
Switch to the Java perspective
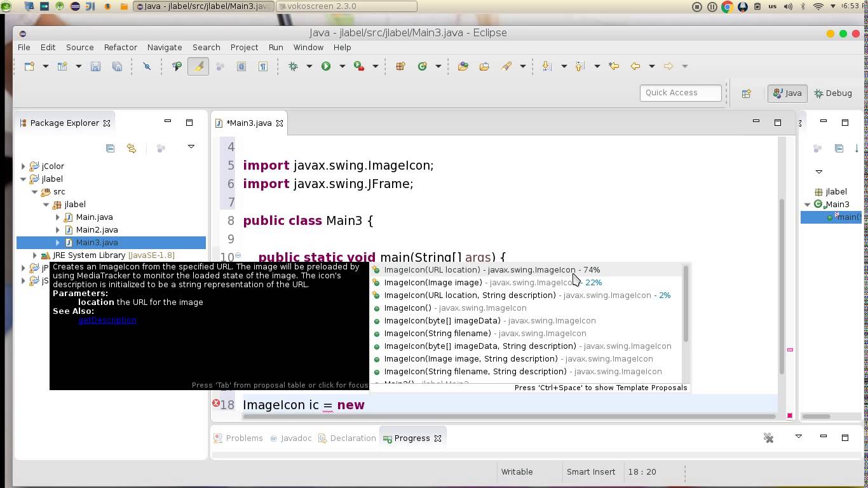[787, 93]
